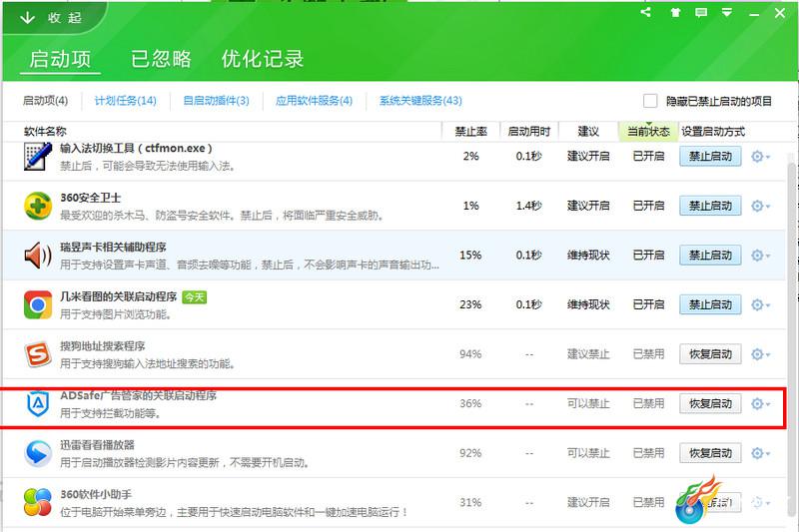Select the 迅雷看看播放器 entry title
This screenshot has height=532, width=799.
pyautogui.click(x=97, y=444)
